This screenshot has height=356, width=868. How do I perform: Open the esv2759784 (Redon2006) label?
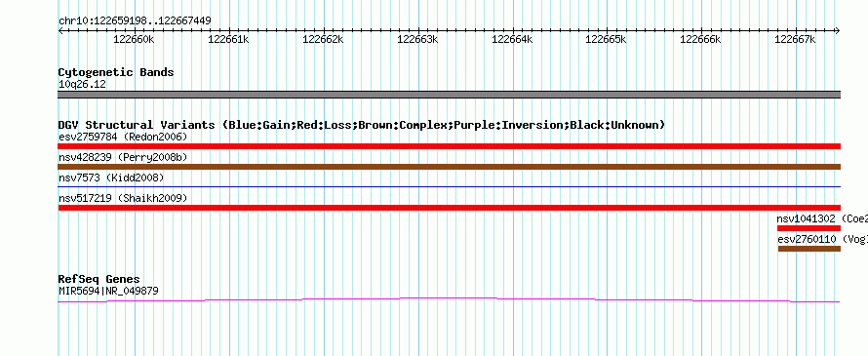123,137
